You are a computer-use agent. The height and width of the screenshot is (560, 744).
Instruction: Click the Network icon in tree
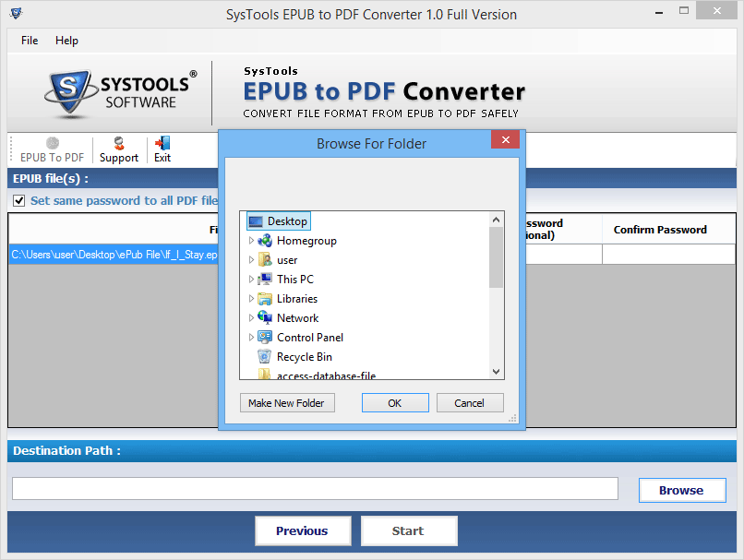265,317
